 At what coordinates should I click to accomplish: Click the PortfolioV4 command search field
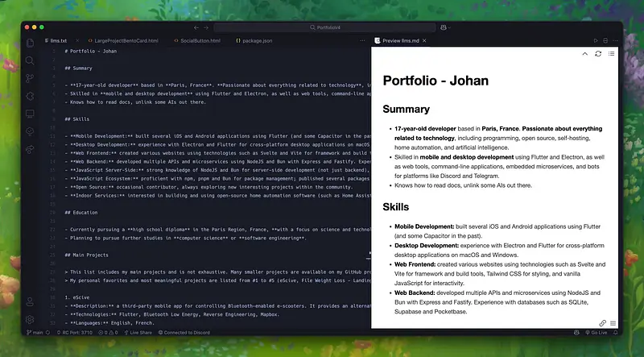tap(322, 27)
